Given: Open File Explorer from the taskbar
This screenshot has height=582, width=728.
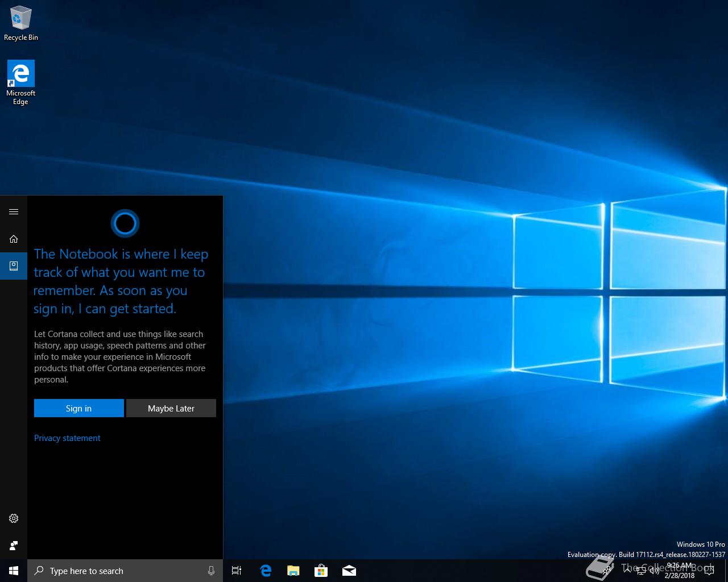Looking at the screenshot, I should (x=293, y=571).
